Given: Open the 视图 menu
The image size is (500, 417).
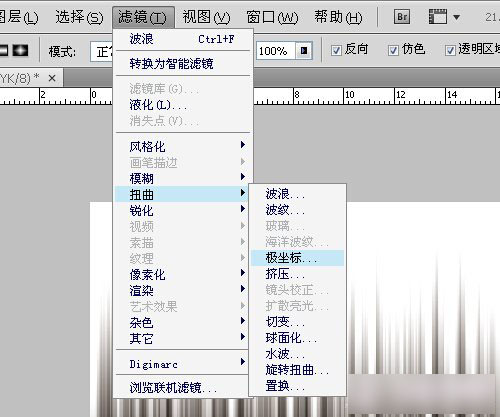Looking at the screenshot, I should click(x=206, y=17).
